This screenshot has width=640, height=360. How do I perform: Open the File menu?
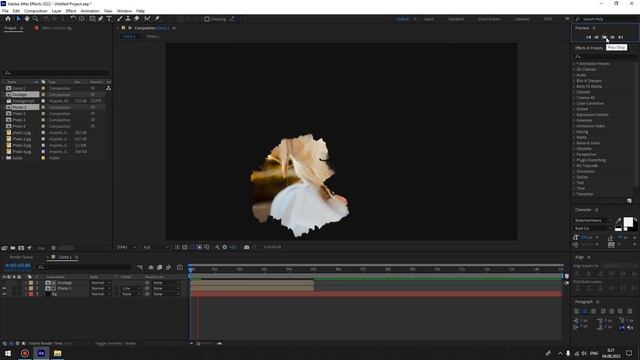pyautogui.click(x=5, y=11)
